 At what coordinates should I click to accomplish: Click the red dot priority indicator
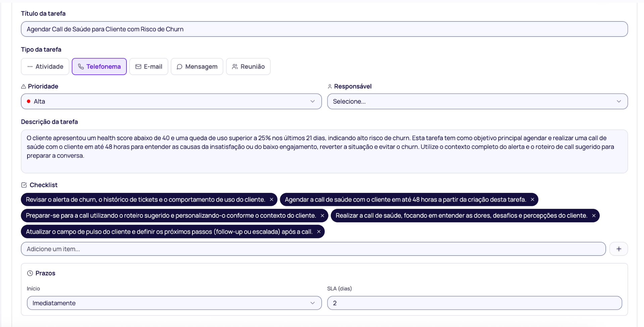coord(29,101)
